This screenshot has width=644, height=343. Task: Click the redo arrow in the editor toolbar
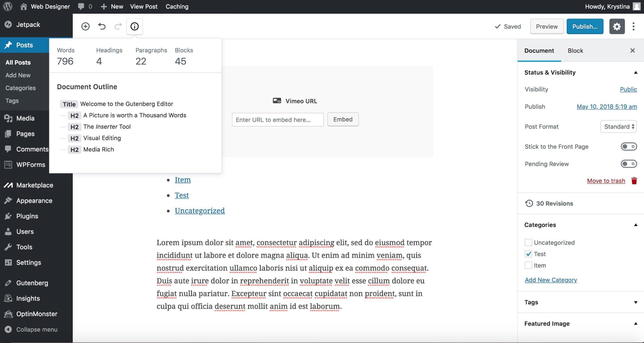tap(118, 26)
